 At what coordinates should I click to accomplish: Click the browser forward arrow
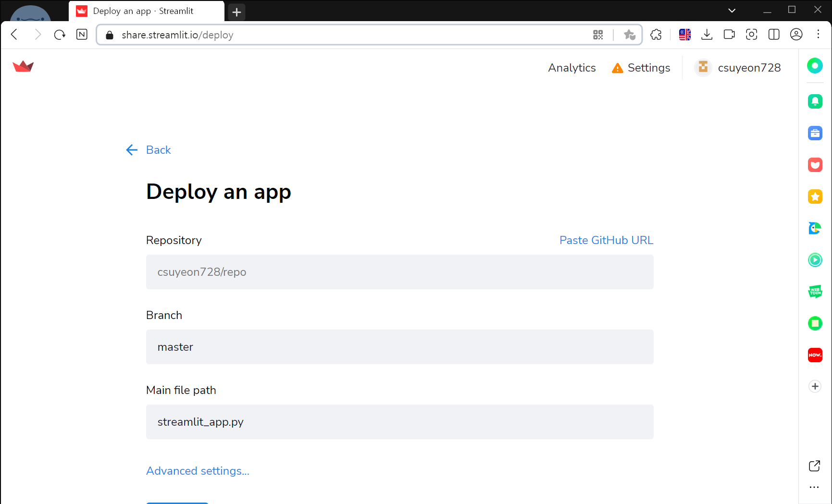37,35
